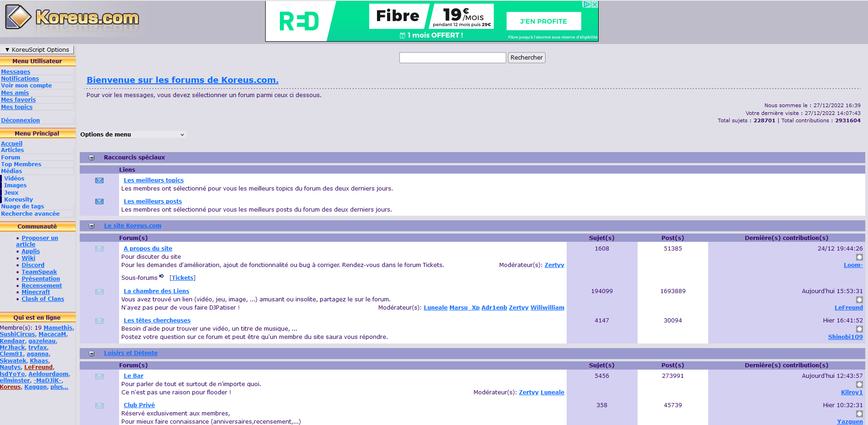868x425 pixels.
Task: Click last-post icon in Le Bar row
Action: click(859, 385)
